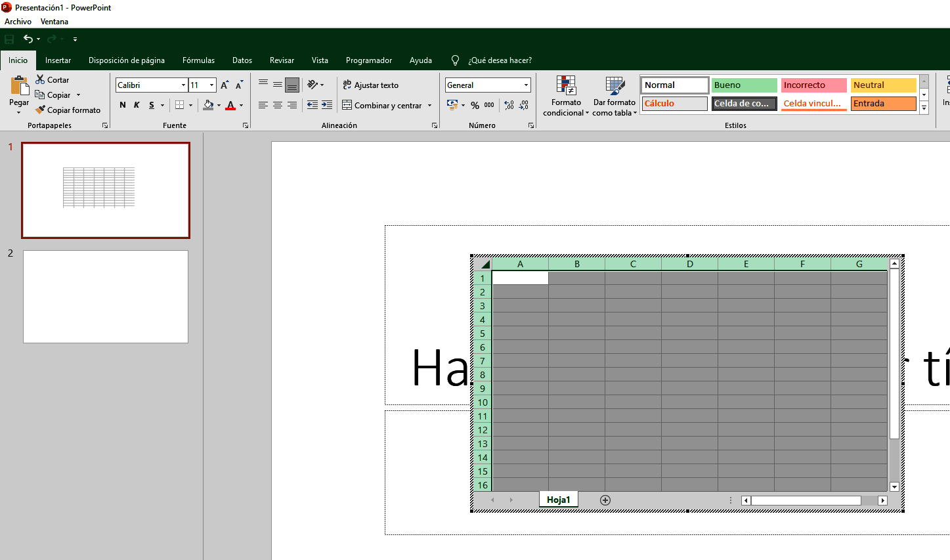Expand the Combinar y centrar dropdown
The width and height of the screenshot is (950, 560).
(430, 105)
